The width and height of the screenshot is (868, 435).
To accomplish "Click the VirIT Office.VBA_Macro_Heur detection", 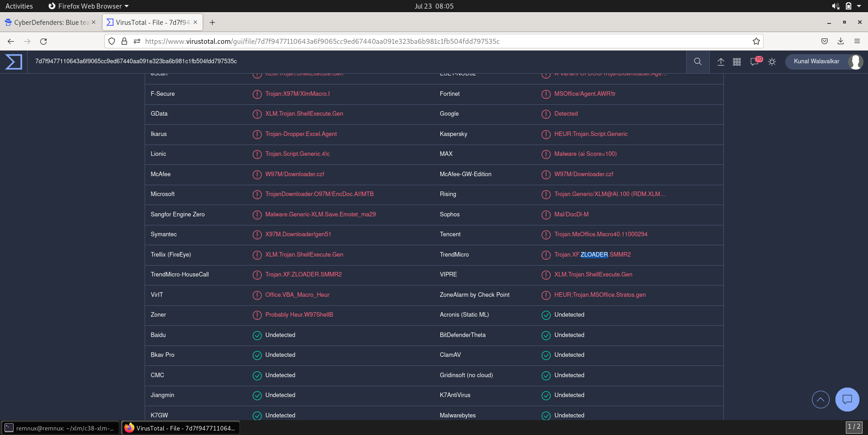I will point(297,295).
